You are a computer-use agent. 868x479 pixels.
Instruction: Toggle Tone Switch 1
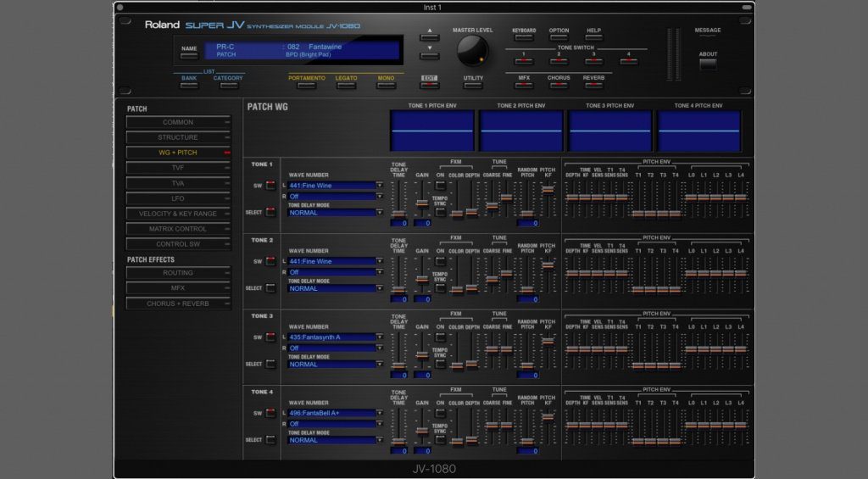pyautogui.click(x=524, y=61)
